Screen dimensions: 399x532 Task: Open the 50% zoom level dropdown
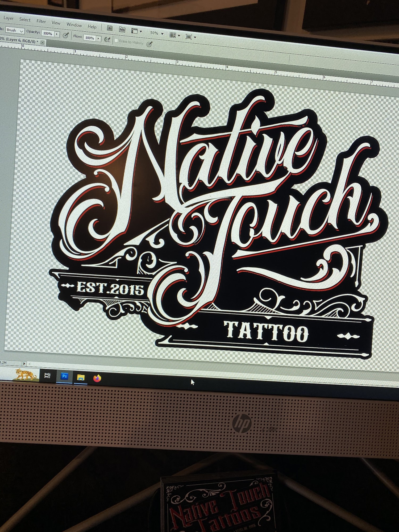(x=157, y=33)
